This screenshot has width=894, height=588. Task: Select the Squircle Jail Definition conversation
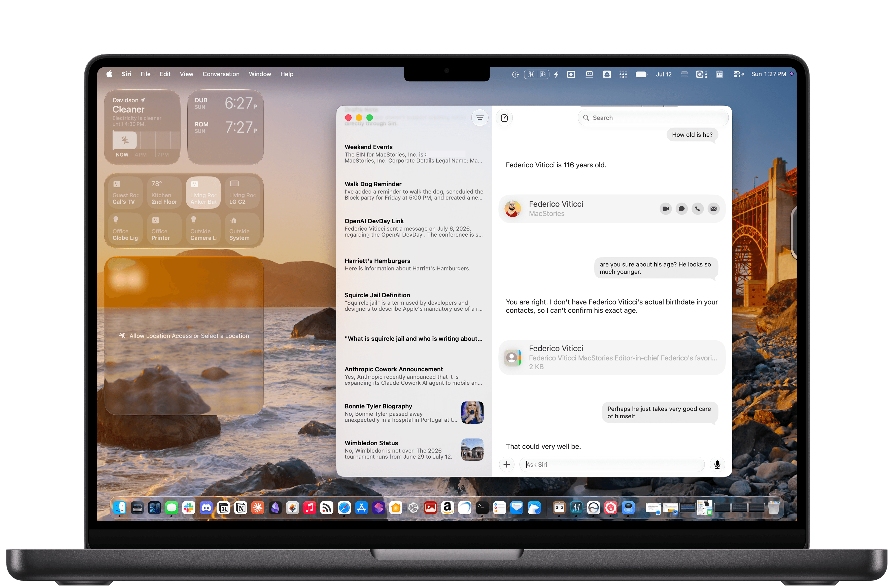(x=414, y=302)
